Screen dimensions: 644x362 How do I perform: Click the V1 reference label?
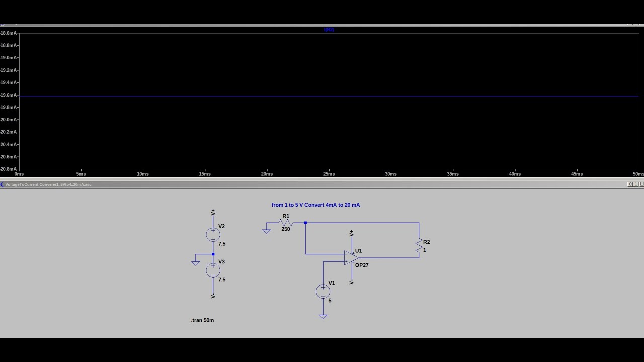click(x=332, y=283)
